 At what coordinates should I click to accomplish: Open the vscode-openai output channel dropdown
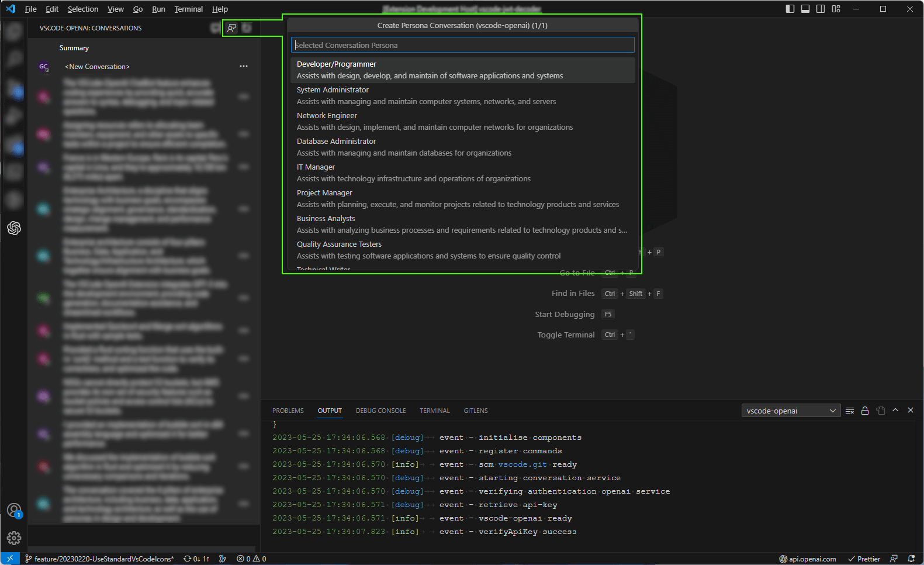tap(791, 411)
